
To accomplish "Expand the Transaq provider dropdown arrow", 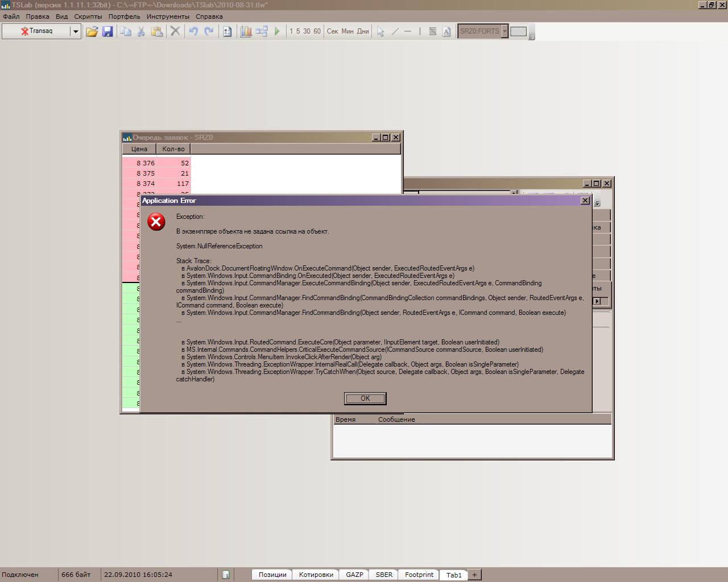I will point(75,31).
